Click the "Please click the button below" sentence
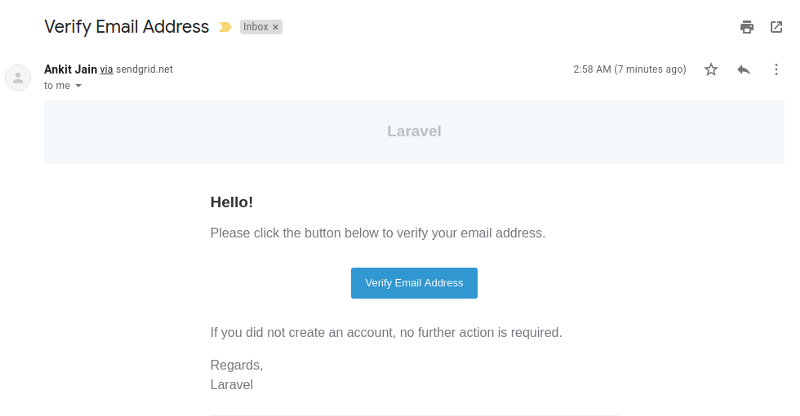 coord(378,233)
